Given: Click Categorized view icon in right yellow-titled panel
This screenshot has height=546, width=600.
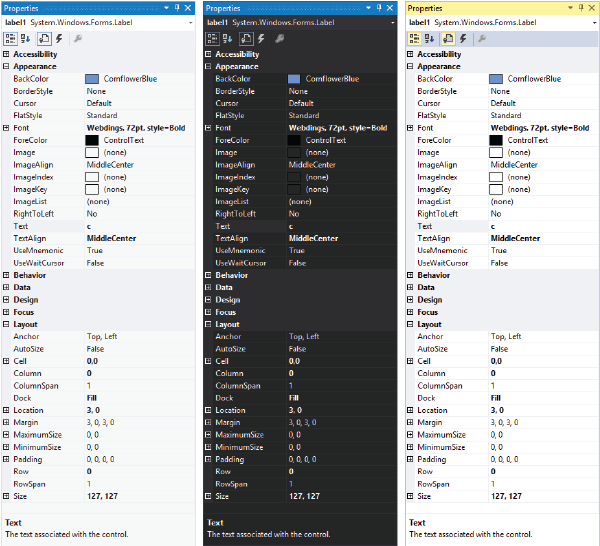Looking at the screenshot, I should click(414, 39).
